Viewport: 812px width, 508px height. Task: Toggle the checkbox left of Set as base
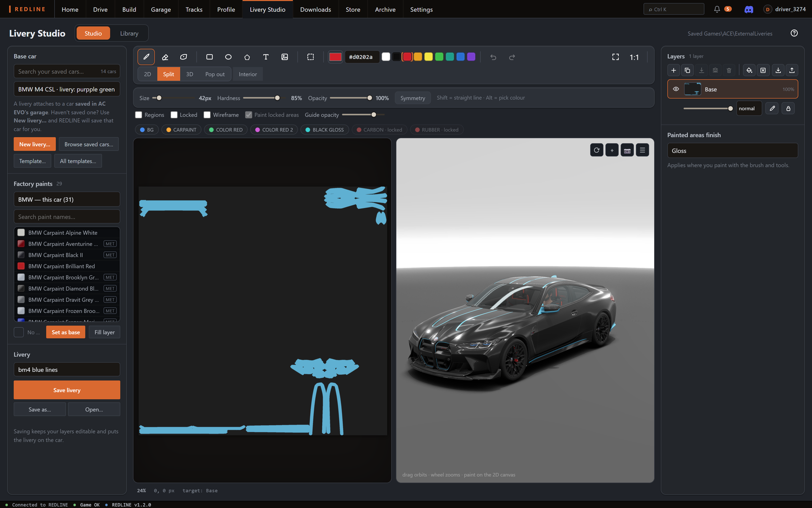(19, 332)
